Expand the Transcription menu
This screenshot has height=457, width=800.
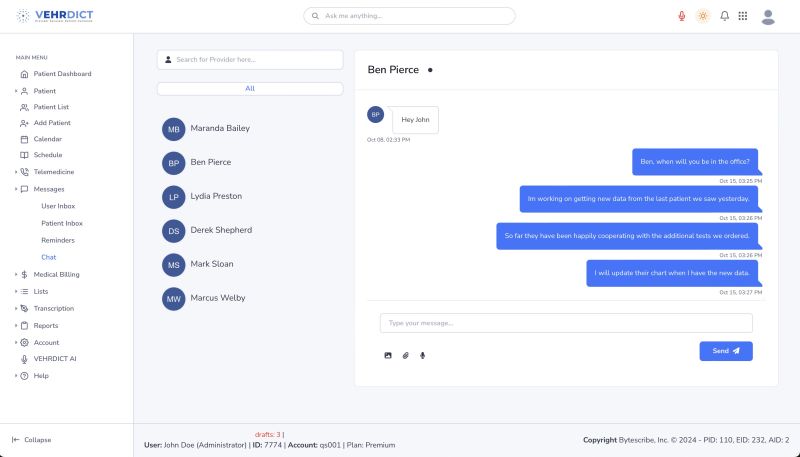click(x=53, y=308)
